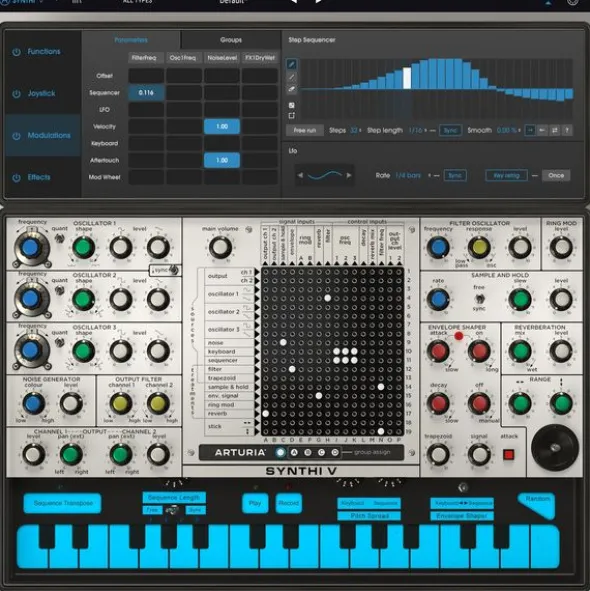Open the Functions section
590x591 pixels.
pyautogui.click(x=43, y=52)
